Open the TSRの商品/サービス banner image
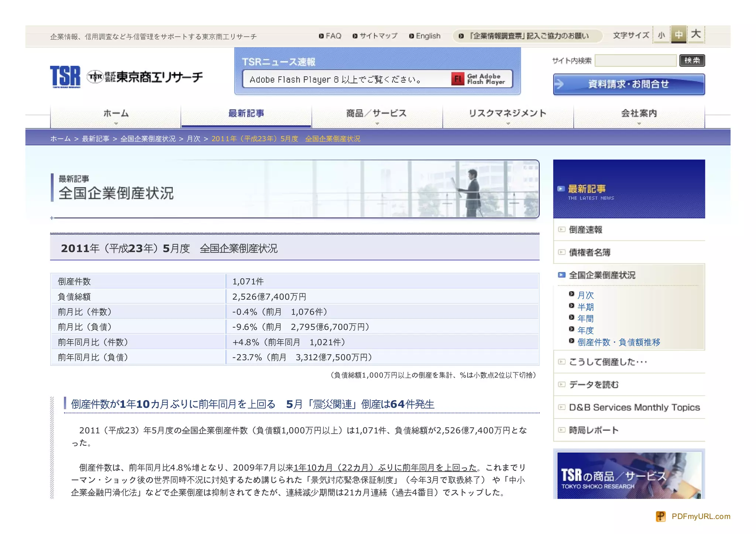The width and height of the screenshot is (756, 534). tap(629, 475)
